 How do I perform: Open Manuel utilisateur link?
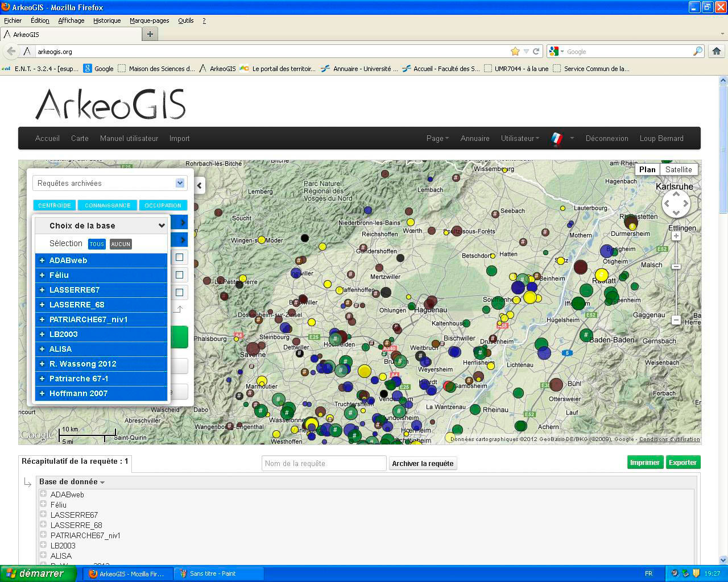pyautogui.click(x=129, y=138)
